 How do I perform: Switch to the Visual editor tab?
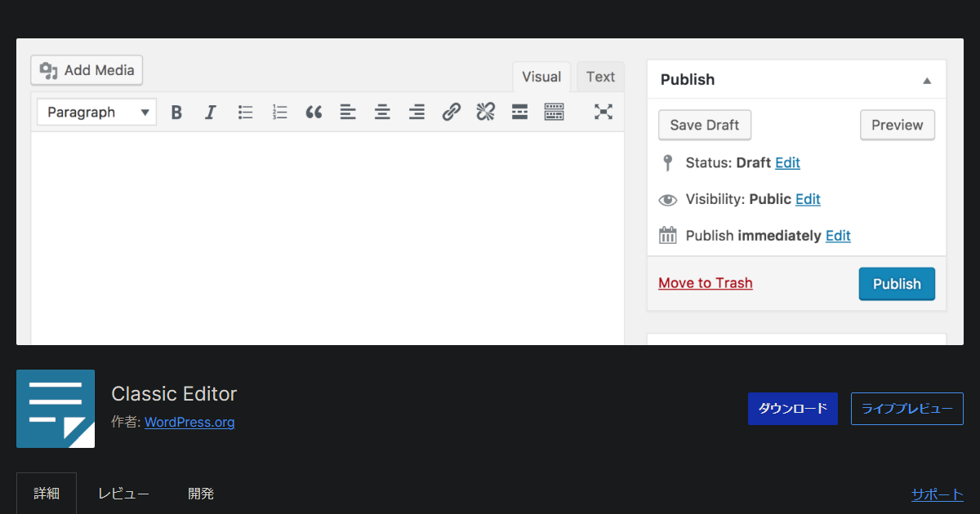[x=541, y=77]
